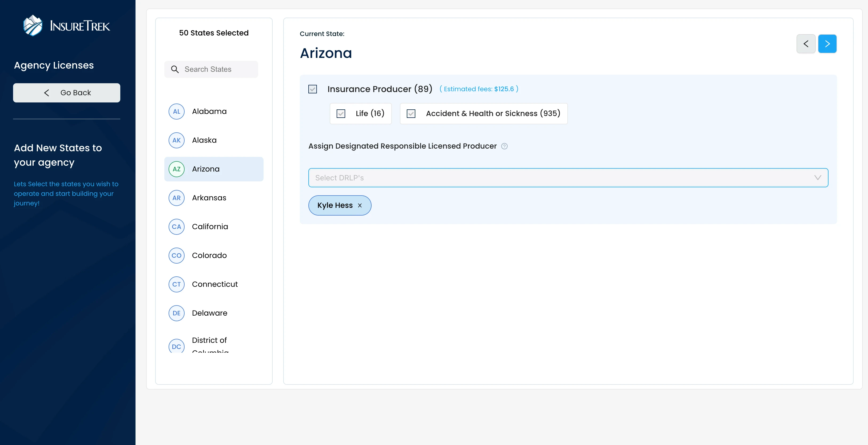Viewport: 868px width, 445px height.
Task: Click the InsureTrek logo icon
Action: pos(33,26)
